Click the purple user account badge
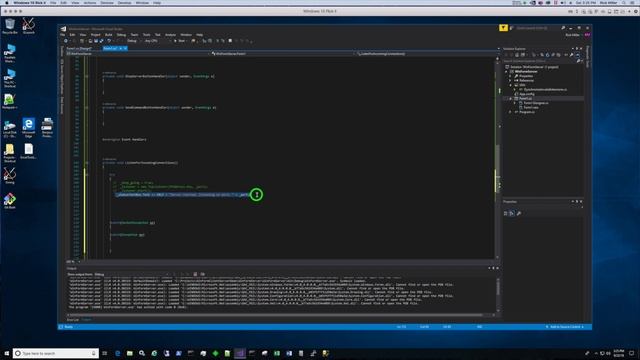 click(587, 35)
